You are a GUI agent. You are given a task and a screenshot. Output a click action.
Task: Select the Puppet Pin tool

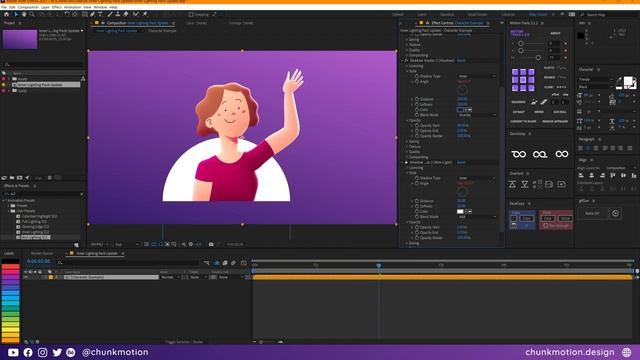[145, 14]
